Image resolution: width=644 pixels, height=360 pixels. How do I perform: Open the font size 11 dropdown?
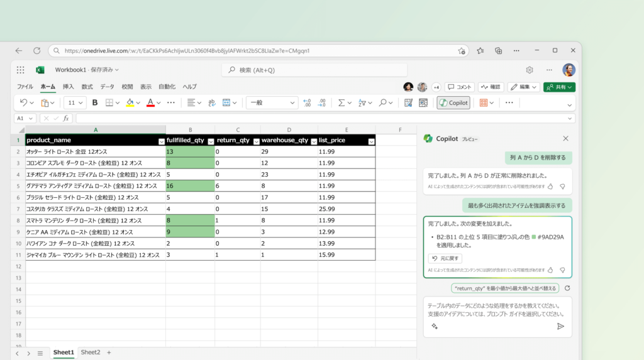[x=75, y=102]
